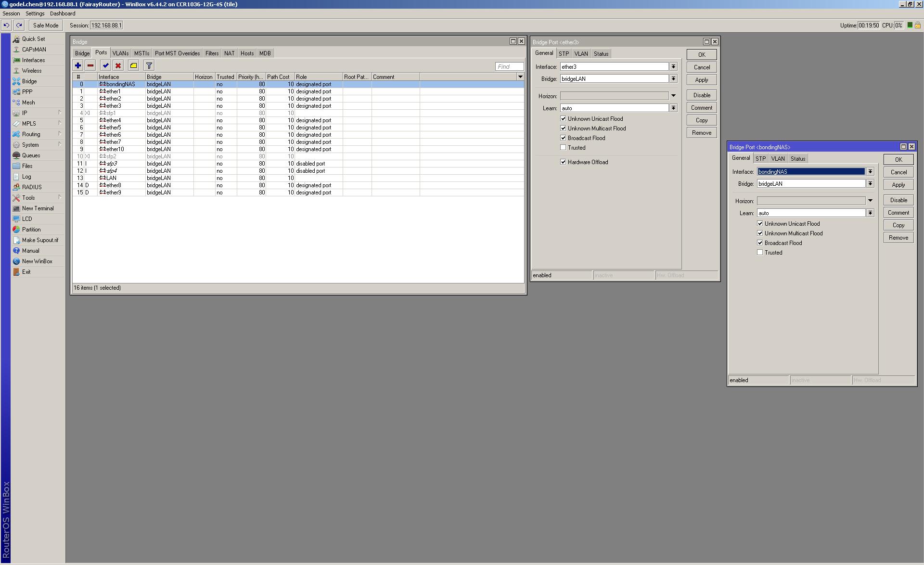
Task: Expand Learn dropdown in bondingNAS dialog
Action: (870, 213)
